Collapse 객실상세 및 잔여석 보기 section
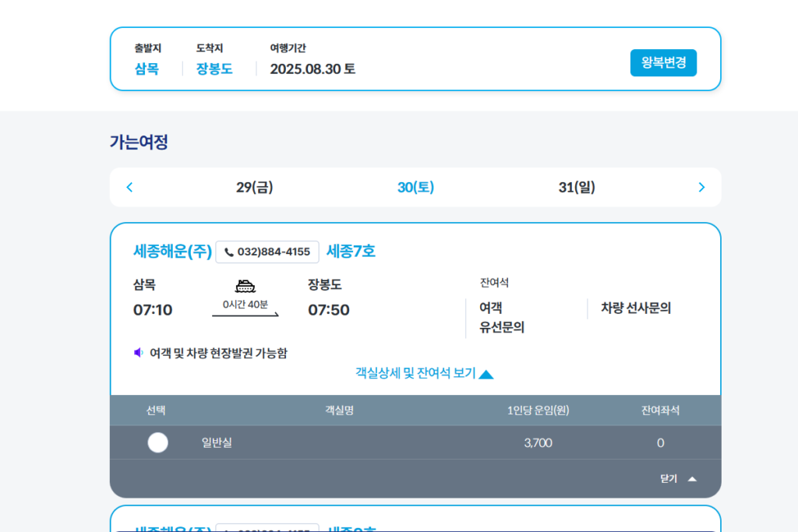The image size is (798, 532). click(425, 374)
